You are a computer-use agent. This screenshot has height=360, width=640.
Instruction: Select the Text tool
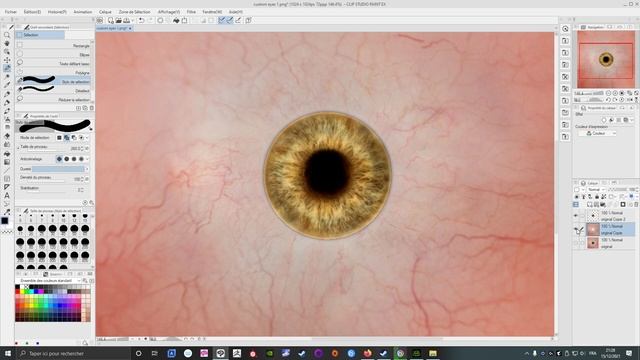click(x=7, y=196)
